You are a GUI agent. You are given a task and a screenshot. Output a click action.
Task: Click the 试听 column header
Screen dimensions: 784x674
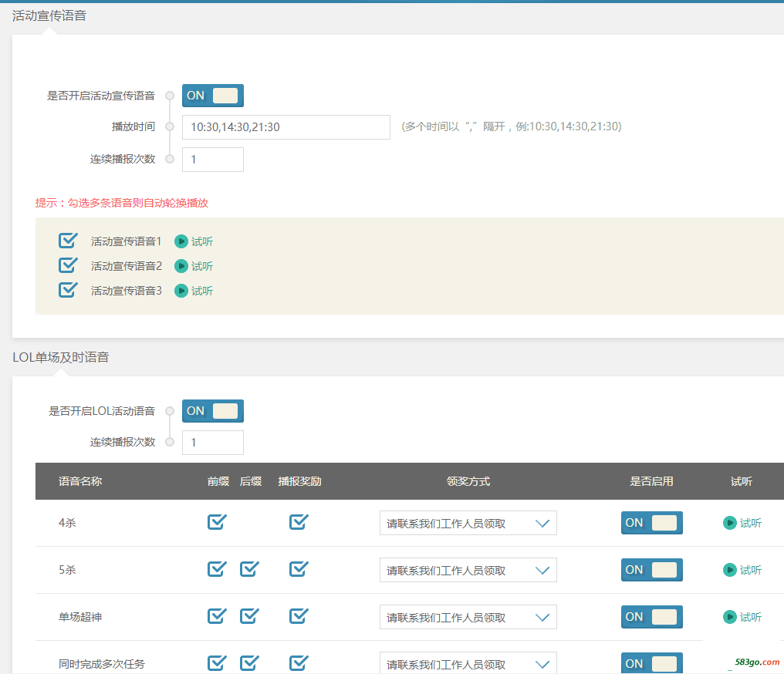741,481
